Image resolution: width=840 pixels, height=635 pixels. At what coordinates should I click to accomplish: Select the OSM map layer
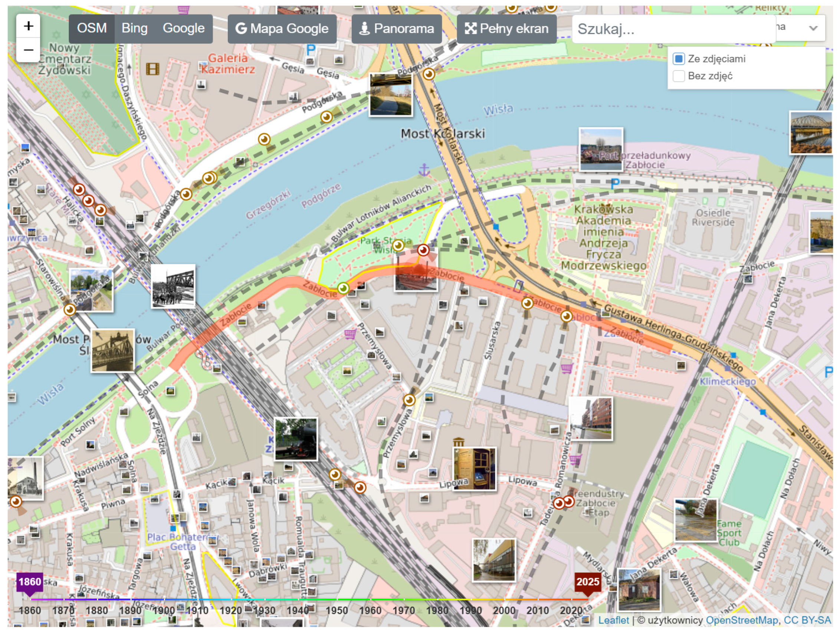point(92,29)
